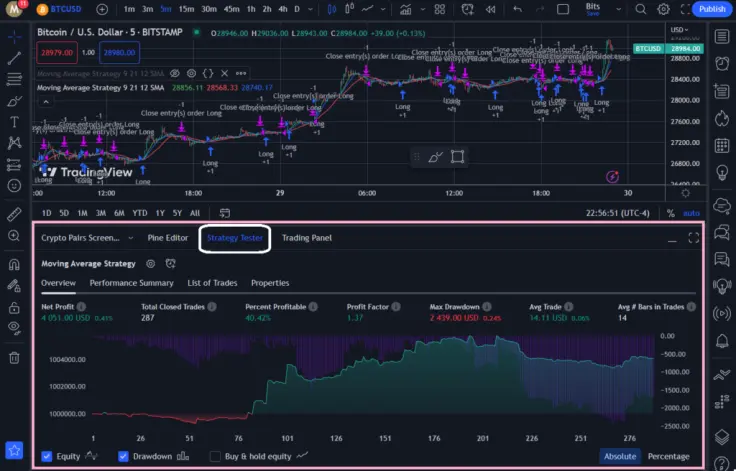Open the notifications bell

point(722,341)
